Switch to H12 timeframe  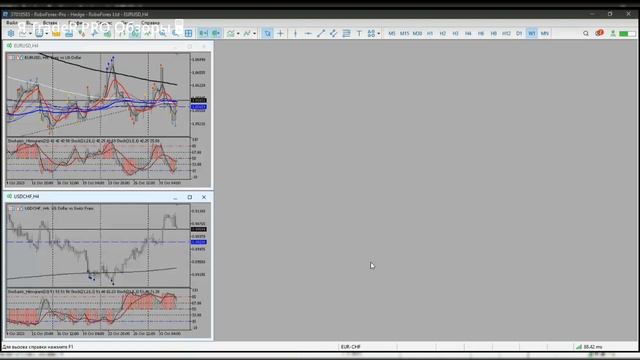point(506,33)
